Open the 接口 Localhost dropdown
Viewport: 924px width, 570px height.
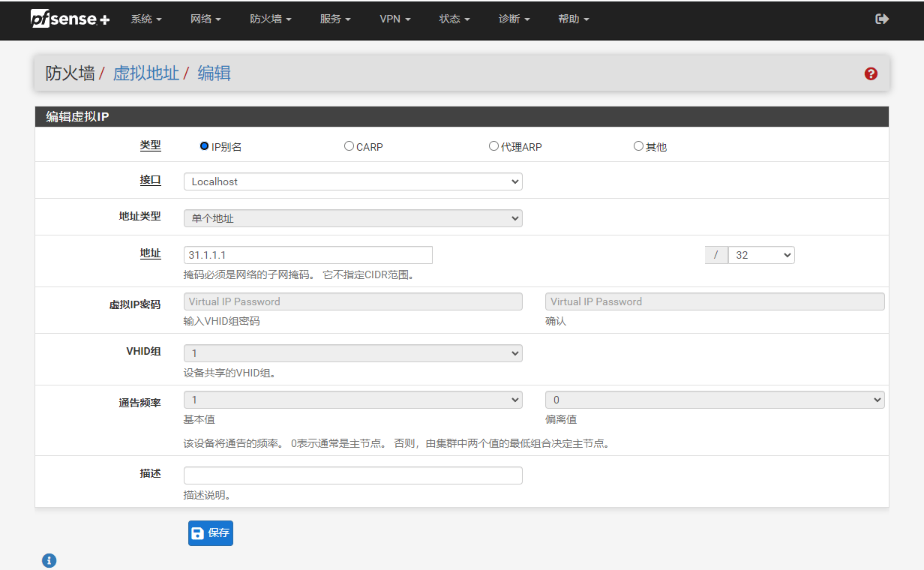click(352, 181)
